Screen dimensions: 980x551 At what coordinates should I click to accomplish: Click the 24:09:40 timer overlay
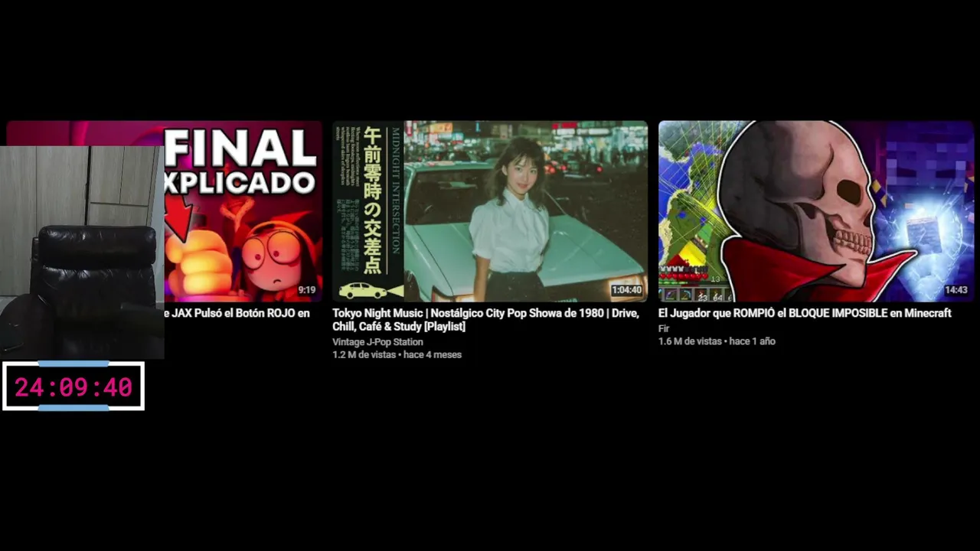pos(73,386)
